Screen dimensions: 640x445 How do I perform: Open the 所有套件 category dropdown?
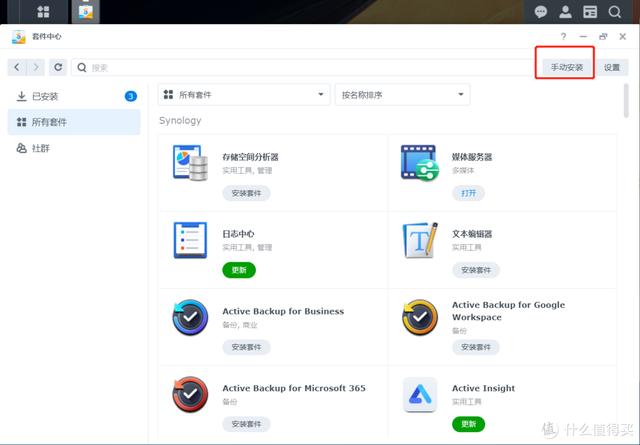pyautogui.click(x=244, y=95)
